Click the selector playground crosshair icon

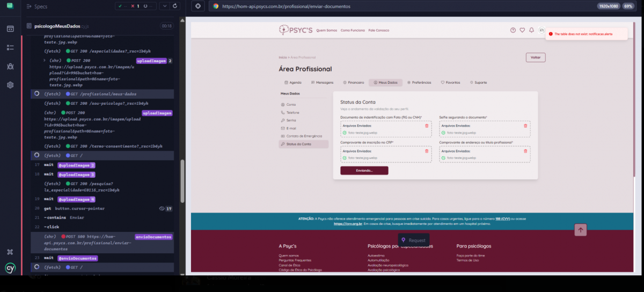(x=198, y=6)
